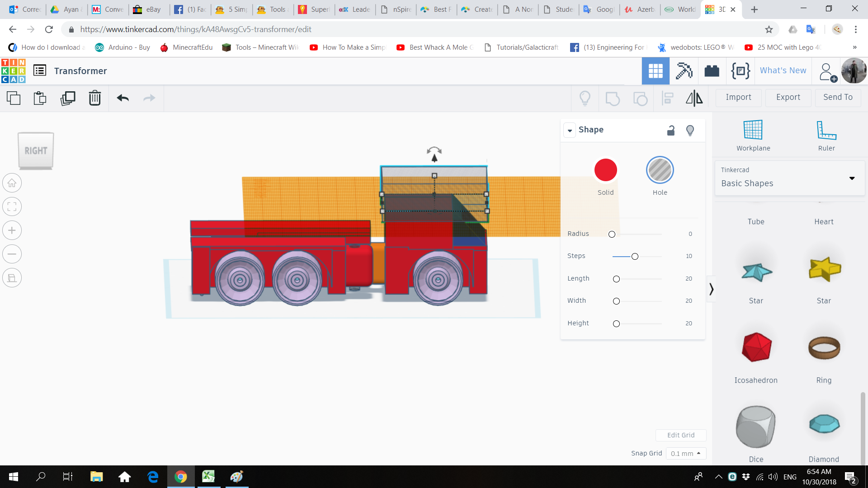This screenshot has height=488, width=868.
Task: Click the Home view icon
Action: [12, 183]
